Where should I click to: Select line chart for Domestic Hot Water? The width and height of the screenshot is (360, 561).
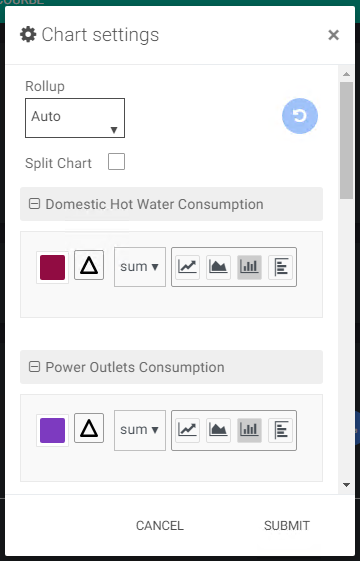pos(188,267)
